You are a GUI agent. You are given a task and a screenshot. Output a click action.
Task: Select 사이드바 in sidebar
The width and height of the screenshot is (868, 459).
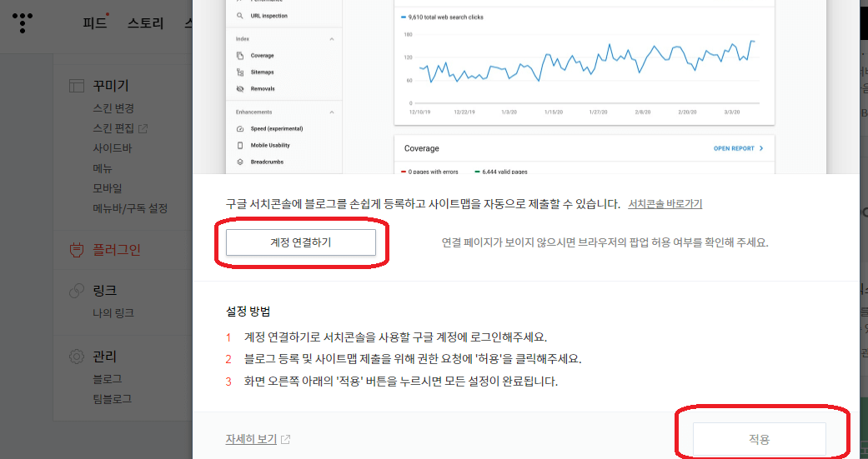113,148
